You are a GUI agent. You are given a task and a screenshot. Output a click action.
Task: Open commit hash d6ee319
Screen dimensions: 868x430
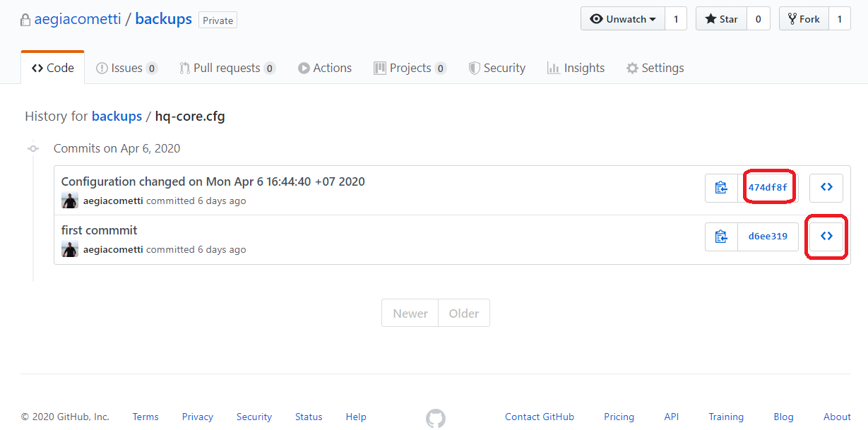pyautogui.click(x=768, y=237)
